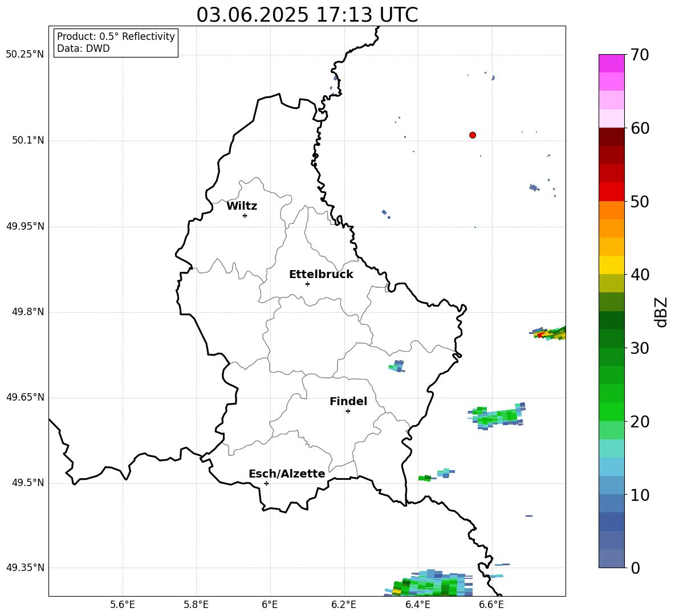Click the Esch/Alzette cross marker

tap(266, 483)
